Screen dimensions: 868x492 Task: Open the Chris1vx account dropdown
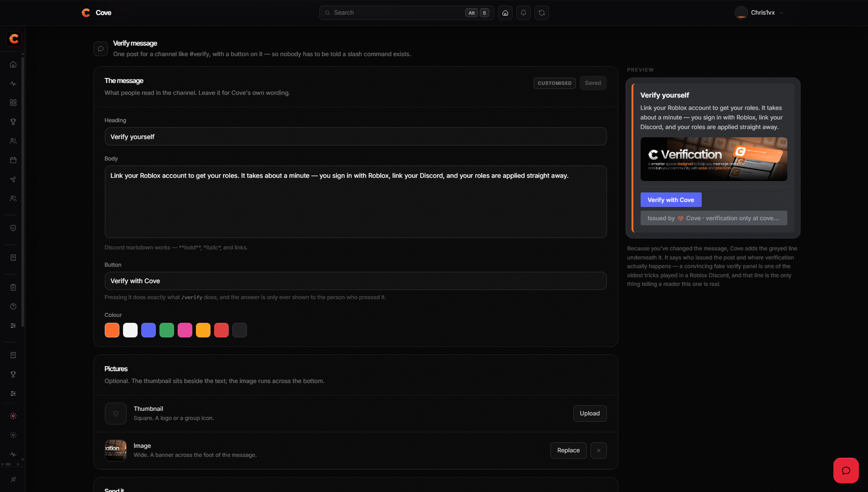pyautogui.click(x=759, y=13)
